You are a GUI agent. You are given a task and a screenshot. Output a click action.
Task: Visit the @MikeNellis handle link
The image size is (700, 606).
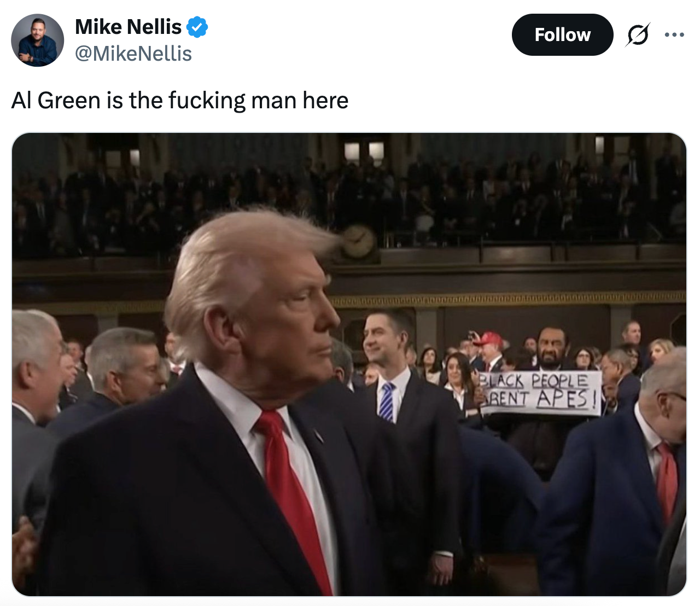pyautogui.click(x=133, y=54)
